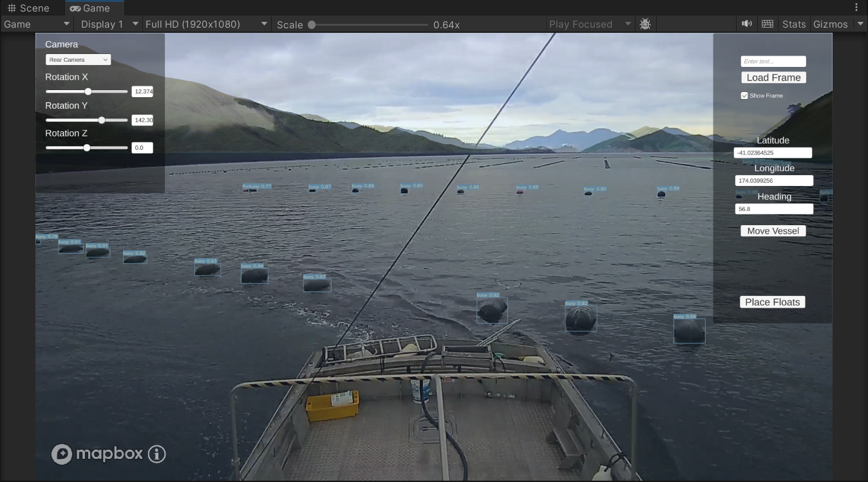Expand the Full HD (1920x1080) resolution dropdown
Viewport: 868px width, 482px height.
pos(206,24)
